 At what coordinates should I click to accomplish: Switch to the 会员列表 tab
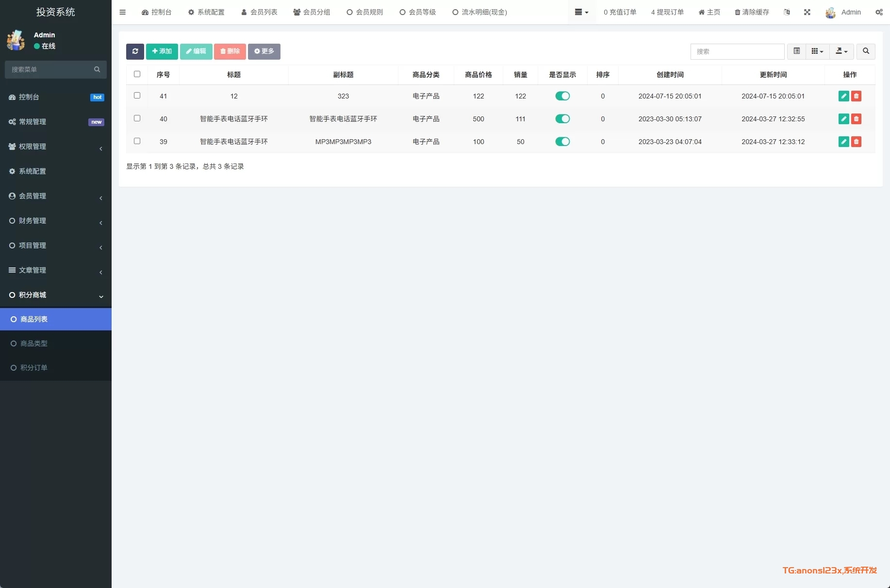tap(260, 12)
